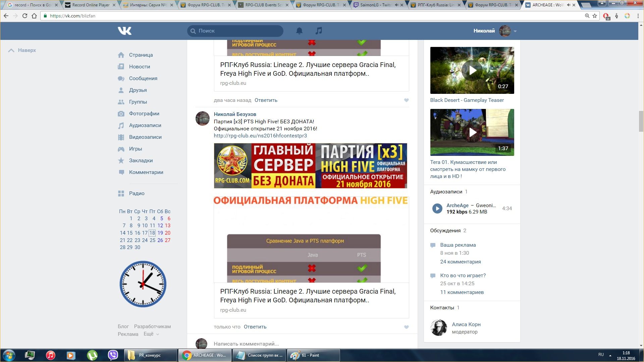The width and height of the screenshot is (644, 362).
Task: Open Chrome's three-dot menu
Action: 638,16
